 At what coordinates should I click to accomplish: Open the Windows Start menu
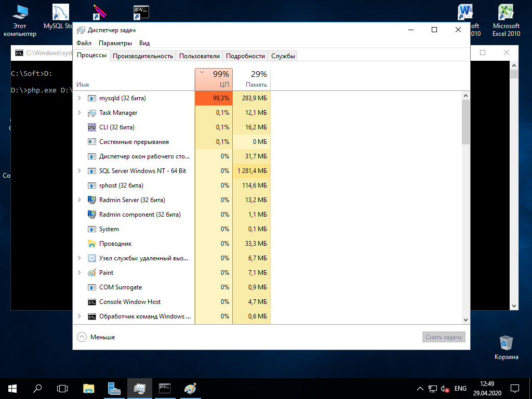12,389
